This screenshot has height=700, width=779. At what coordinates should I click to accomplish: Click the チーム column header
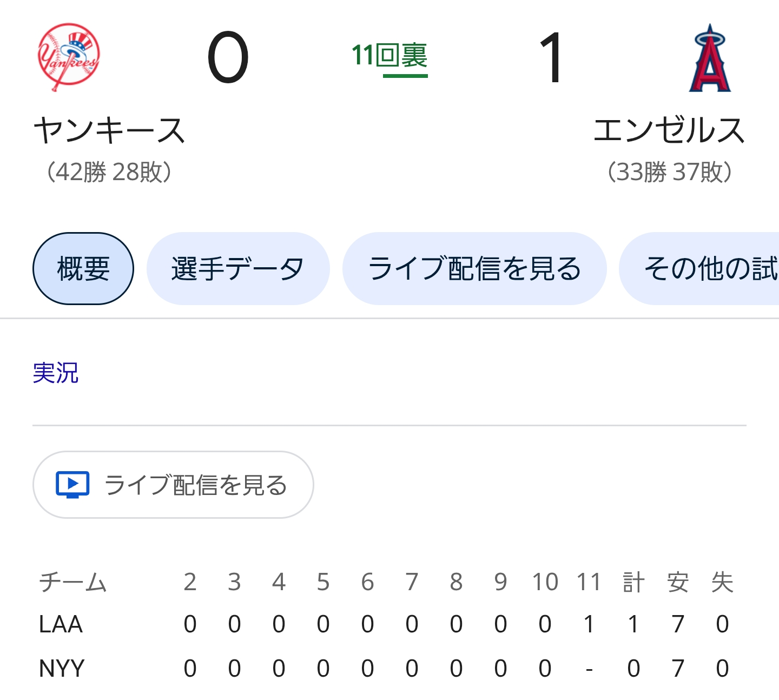[x=73, y=582]
